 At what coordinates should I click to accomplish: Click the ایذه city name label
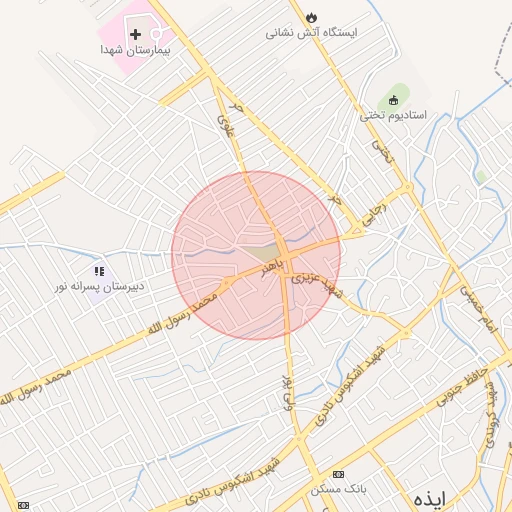tap(430, 499)
